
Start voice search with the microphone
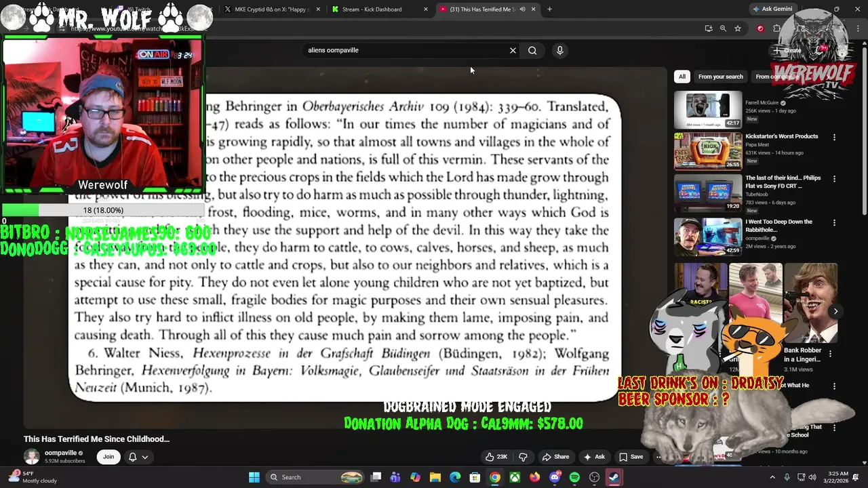[x=559, y=50]
